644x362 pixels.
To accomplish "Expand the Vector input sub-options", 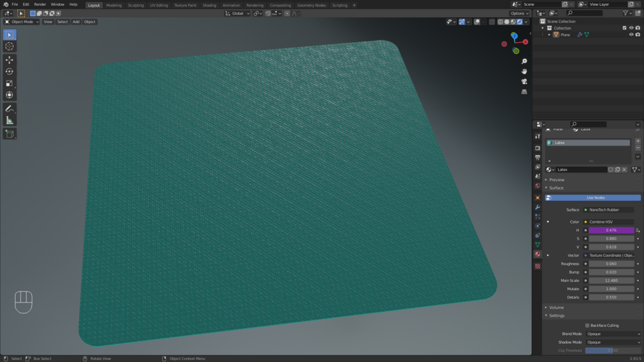I will pyautogui.click(x=548, y=255).
